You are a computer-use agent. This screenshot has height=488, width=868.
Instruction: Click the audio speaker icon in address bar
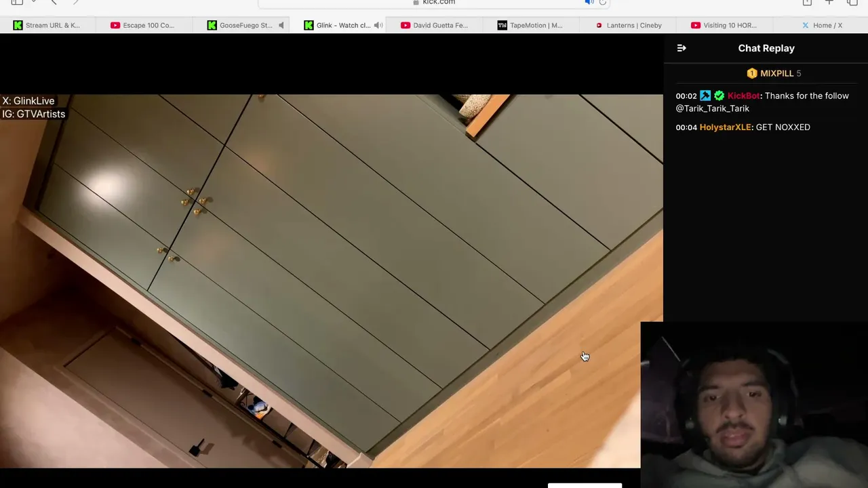pyautogui.click(x=589, y=2)
